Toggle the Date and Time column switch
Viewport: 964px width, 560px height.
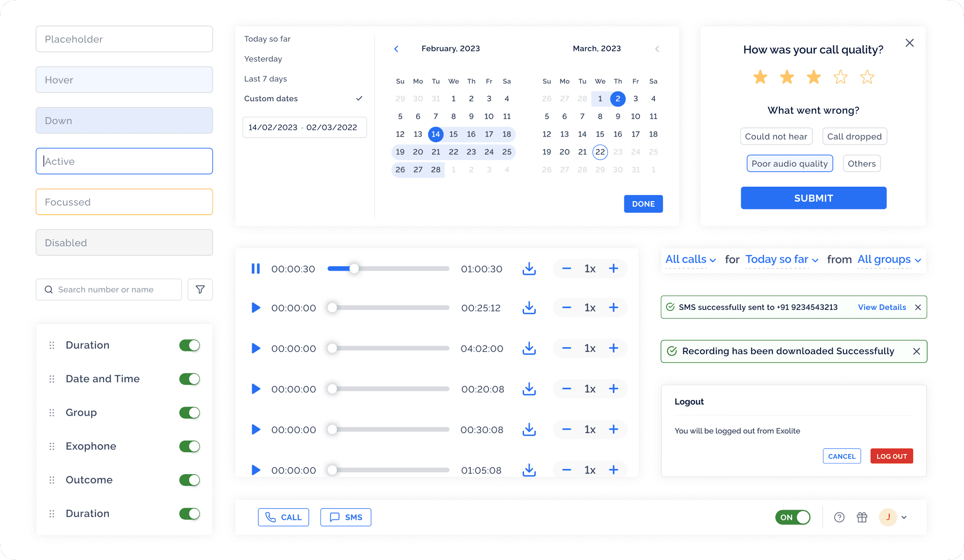(189, 379)
